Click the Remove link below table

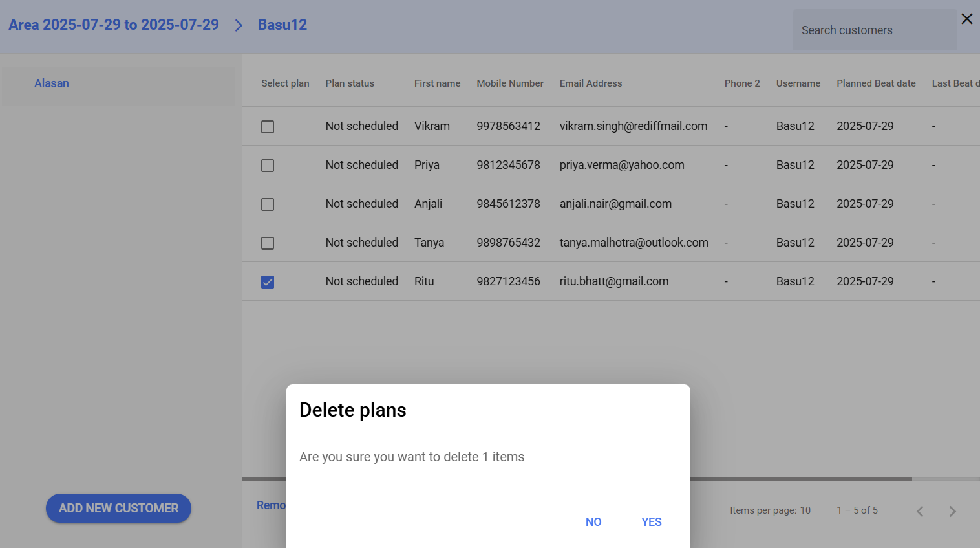271,505
